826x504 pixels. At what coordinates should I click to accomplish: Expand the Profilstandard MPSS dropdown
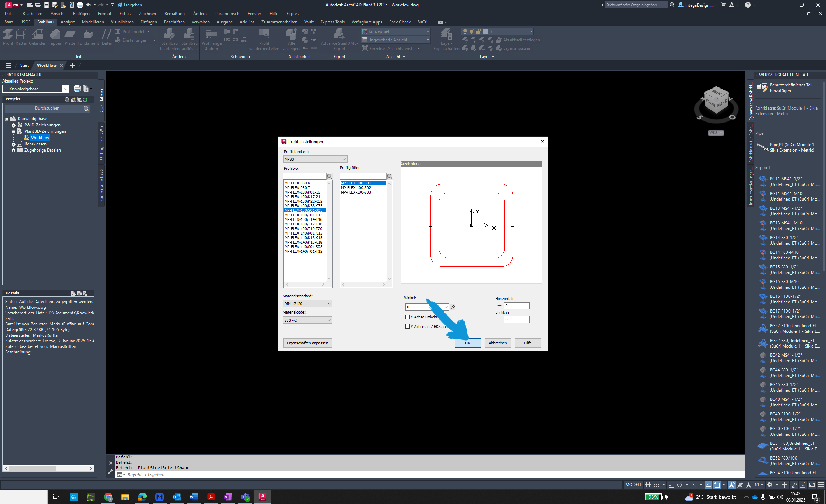click(x=343, y=159)
